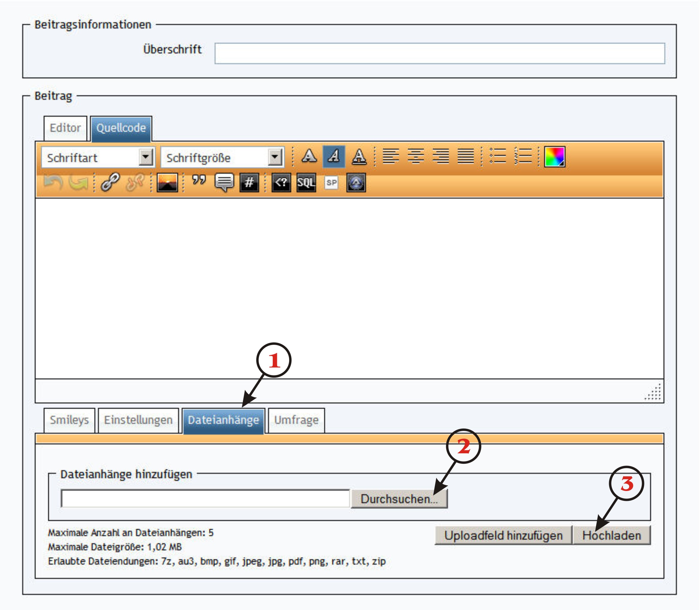Switch to the Editor tab
Viewport: 700px width, 610px height.
pyautogui.click(x=65, y=128)
